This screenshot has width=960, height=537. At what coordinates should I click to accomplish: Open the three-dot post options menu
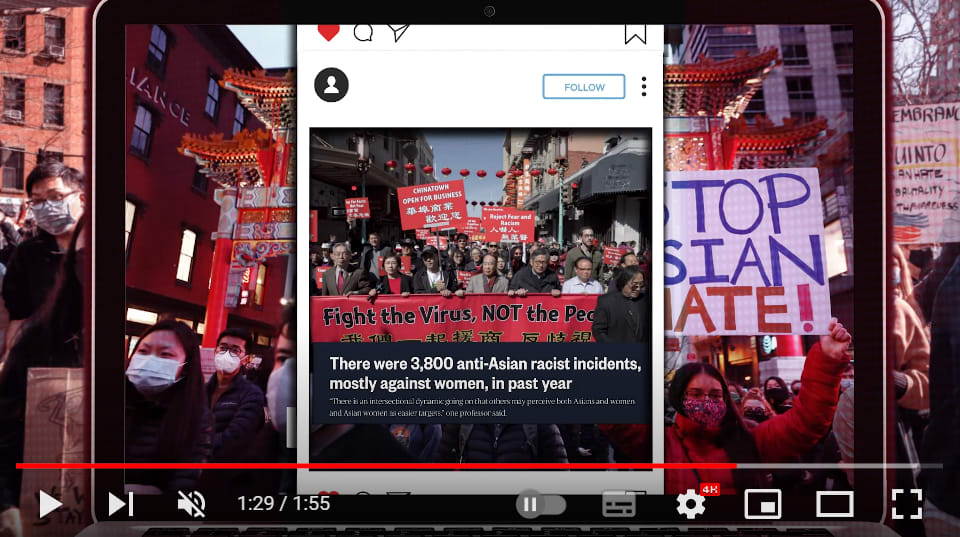(x=643, y=86)
